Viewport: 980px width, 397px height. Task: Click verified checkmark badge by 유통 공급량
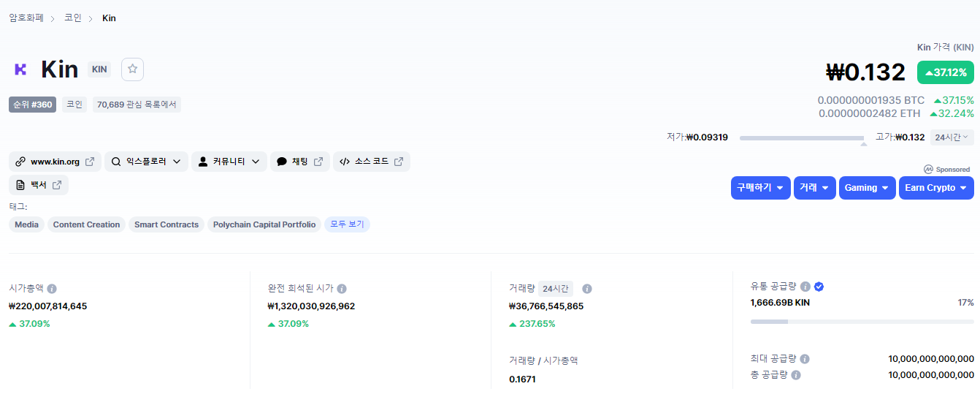(819, 287)
